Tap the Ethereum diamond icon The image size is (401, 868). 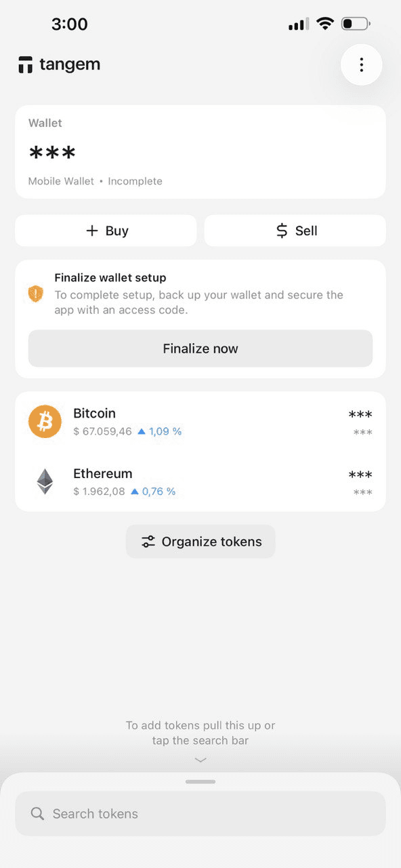tap(45, 481)
